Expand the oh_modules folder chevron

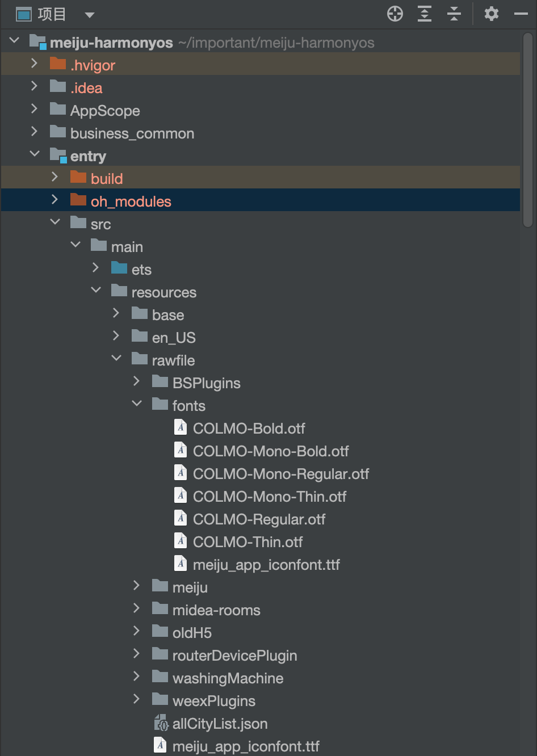tap(54, 200)
